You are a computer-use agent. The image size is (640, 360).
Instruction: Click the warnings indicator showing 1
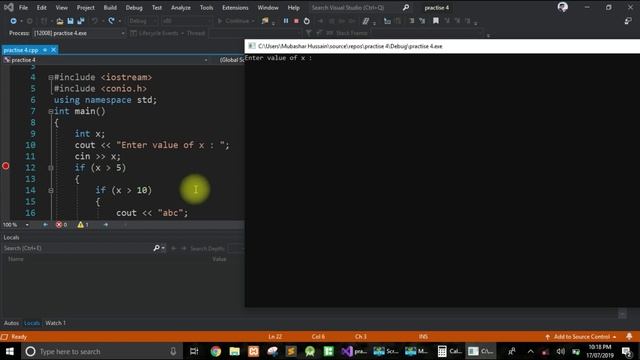click(x=83, y=224)
